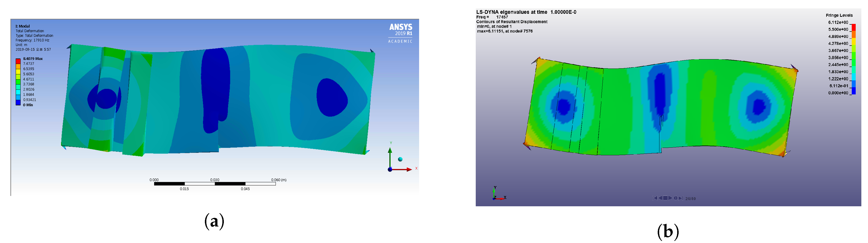868x243 pixels.
Task: Click the '(a)' subfigure caption
Action: (x=214, y=221)
